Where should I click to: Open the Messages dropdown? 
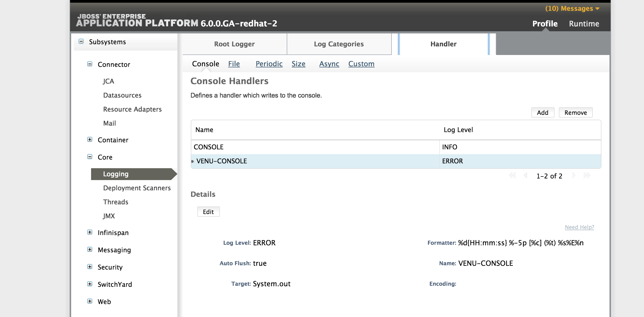[572, 8]
